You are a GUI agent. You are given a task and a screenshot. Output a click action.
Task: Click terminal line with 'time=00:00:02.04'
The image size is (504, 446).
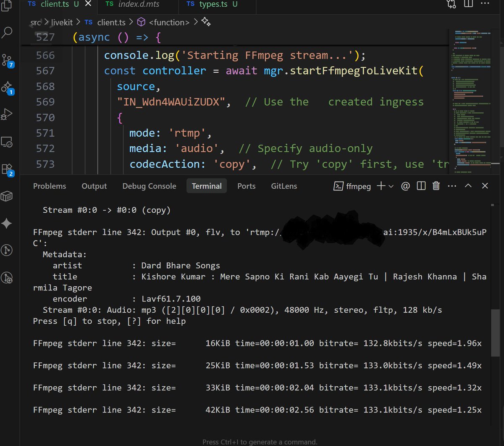tap(257, 388)
